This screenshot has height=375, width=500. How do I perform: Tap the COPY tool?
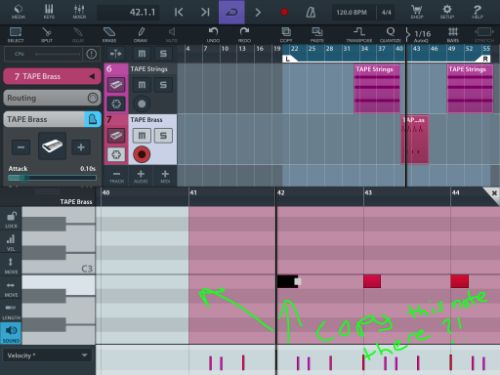pyautogui.click(x=286, y=35)
